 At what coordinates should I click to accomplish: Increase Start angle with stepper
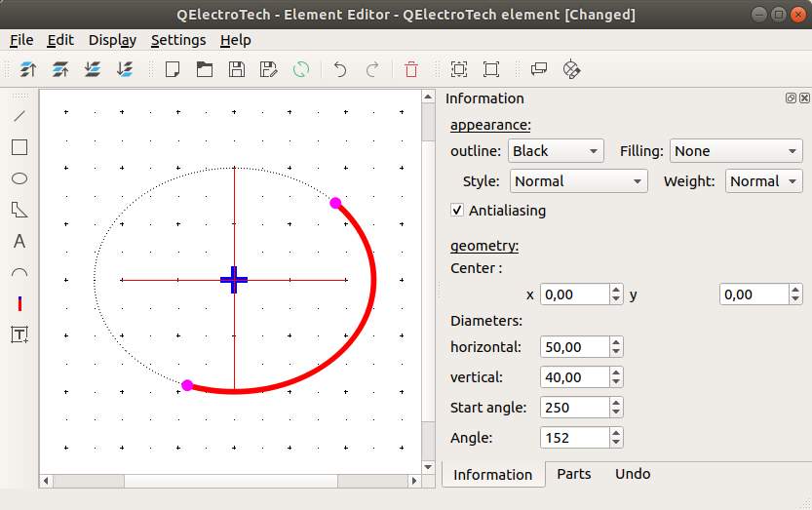tap(616, 402)
